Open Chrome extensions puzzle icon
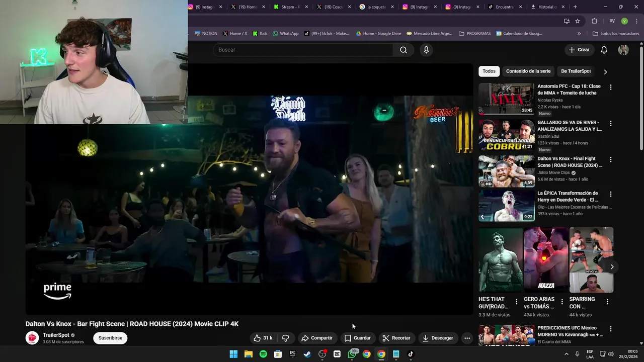This screenshot has width=644, height=362. [594, 21]
